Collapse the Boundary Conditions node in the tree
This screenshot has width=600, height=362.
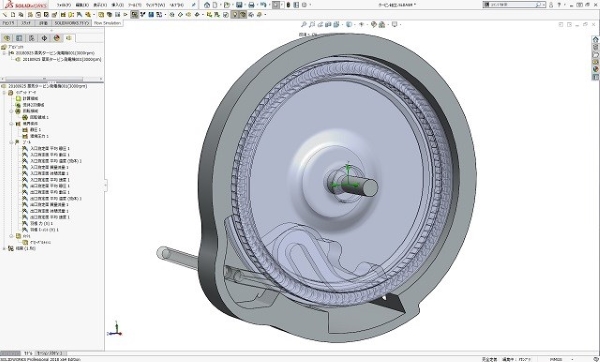point(11,124)
